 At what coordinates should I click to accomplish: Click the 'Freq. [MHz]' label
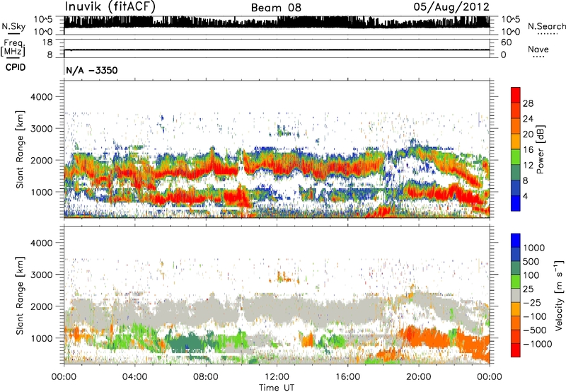pos(13,47)
